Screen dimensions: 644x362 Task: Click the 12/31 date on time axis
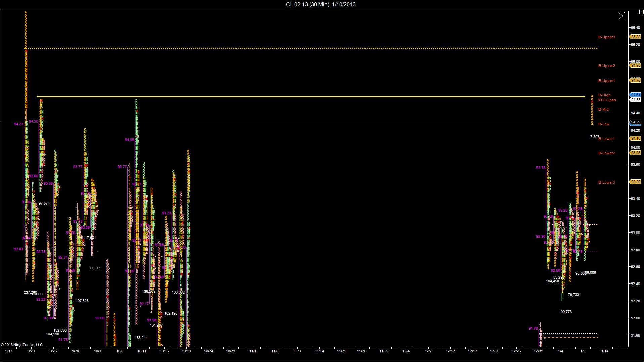539,351
